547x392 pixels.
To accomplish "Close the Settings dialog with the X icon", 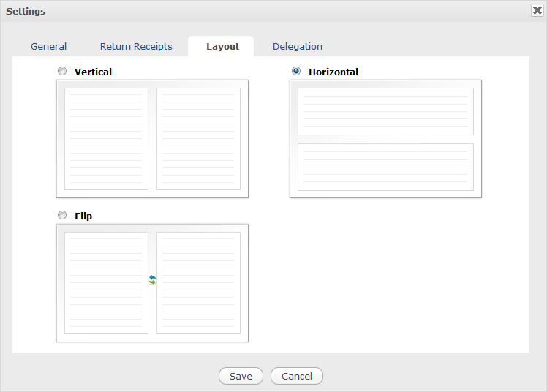I will click(x=536, y=10).
